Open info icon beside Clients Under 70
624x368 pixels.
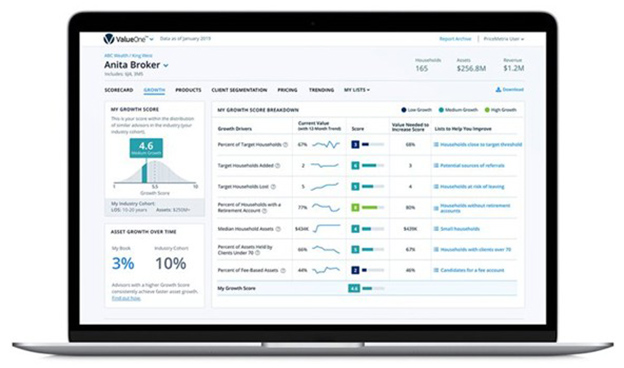[x=258, y=253]
